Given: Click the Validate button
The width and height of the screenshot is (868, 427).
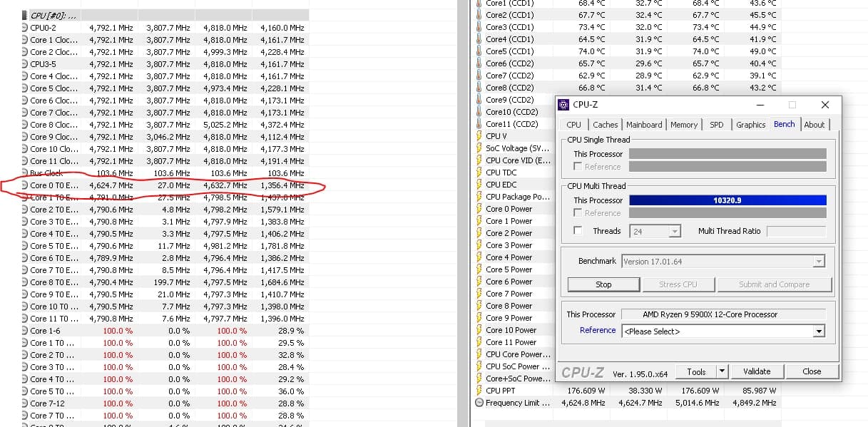Looking at the screenshot, I should coord(757,371).
